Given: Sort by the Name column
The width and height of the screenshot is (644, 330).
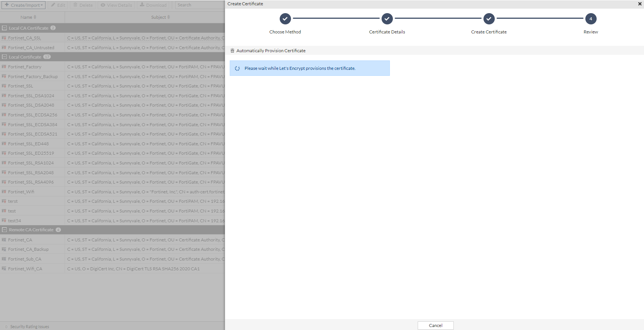Looking at the screenshot, I should pyautogui.click(x=28, y=17).
